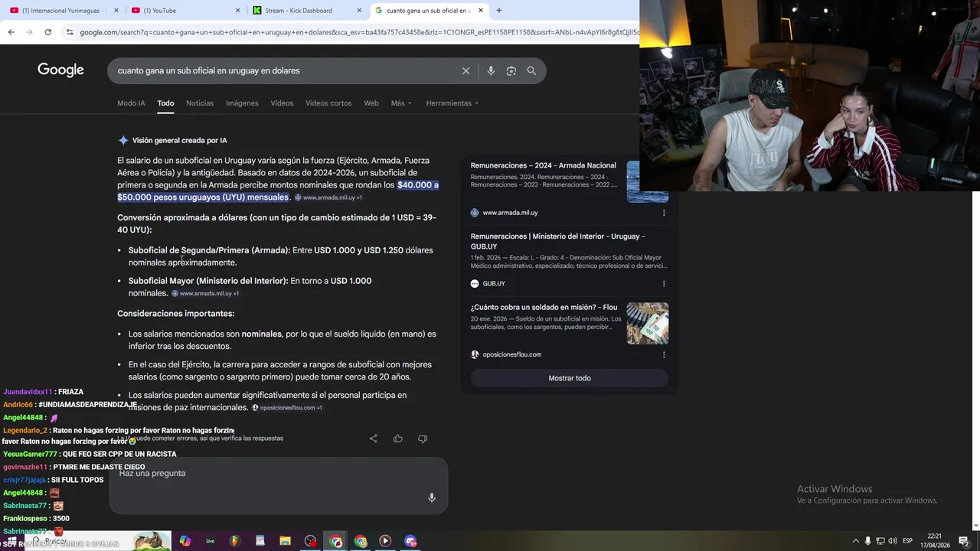Select the Videos search tab
The width and height of the screenshot is (980, 551).
click(x=282, y=103)
